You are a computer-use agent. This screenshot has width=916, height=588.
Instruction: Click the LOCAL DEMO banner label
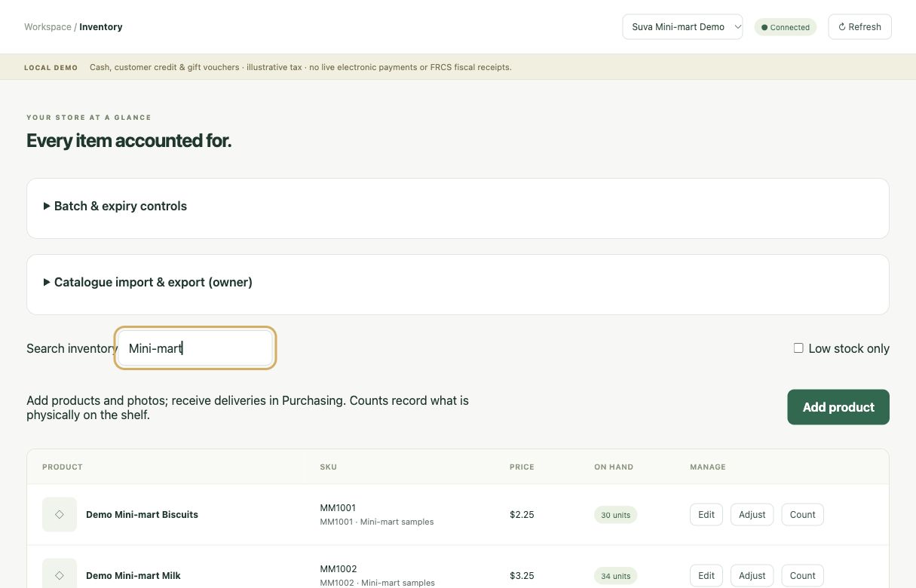coord(51,67)
